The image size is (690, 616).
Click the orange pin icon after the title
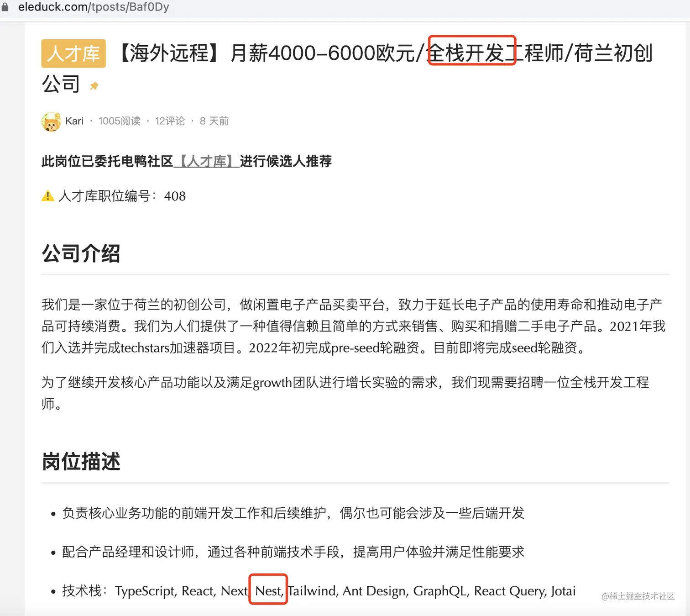click(94, 86)
